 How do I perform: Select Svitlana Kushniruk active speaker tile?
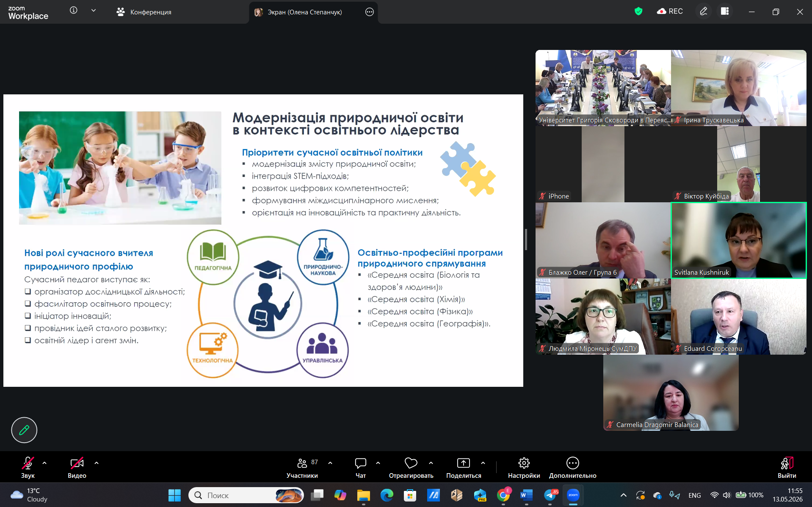point(739,240)
